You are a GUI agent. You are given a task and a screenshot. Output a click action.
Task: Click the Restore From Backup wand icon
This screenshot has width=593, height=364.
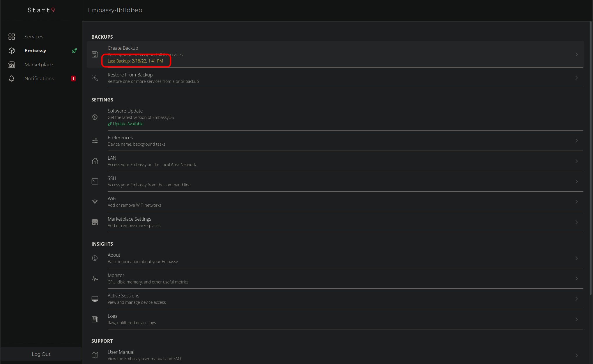click(x=95, y=78)
